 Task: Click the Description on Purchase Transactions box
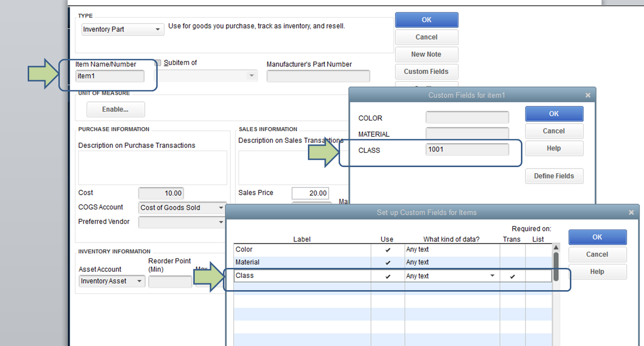point(153,168)
